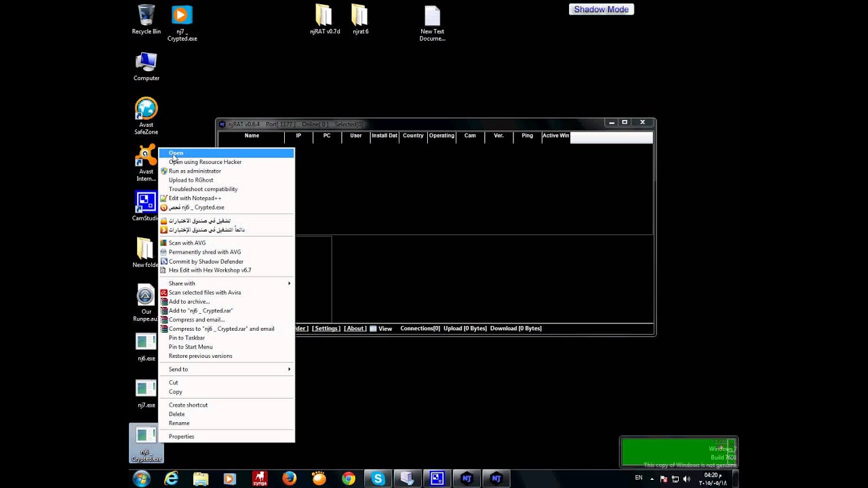
Task: Choose Troubleshoot compatibility
Action: point(226,189)
